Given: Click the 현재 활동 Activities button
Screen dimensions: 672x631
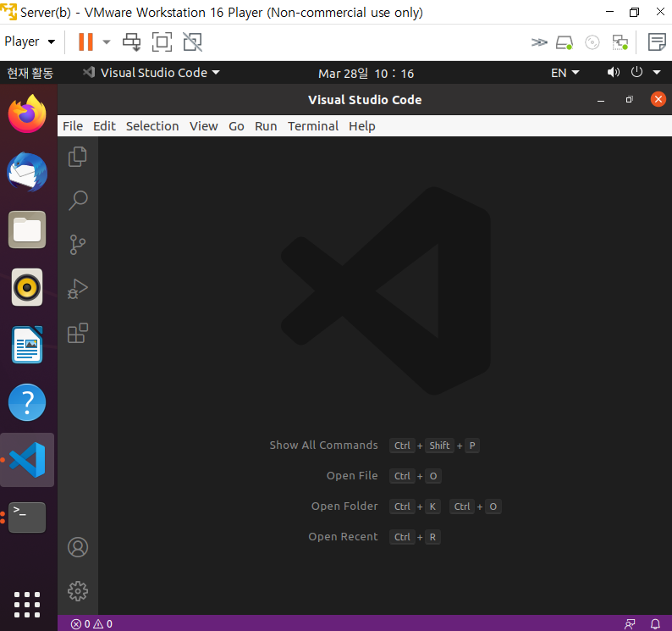Looking at the screenshot, I should pos(30,73).
